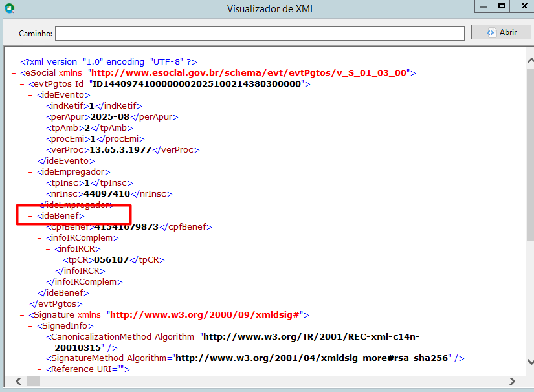The height and width of the screenshot is (392, 534).
Task: Click the evtPgtos Id attribute value
Action: tap(197, 84)
